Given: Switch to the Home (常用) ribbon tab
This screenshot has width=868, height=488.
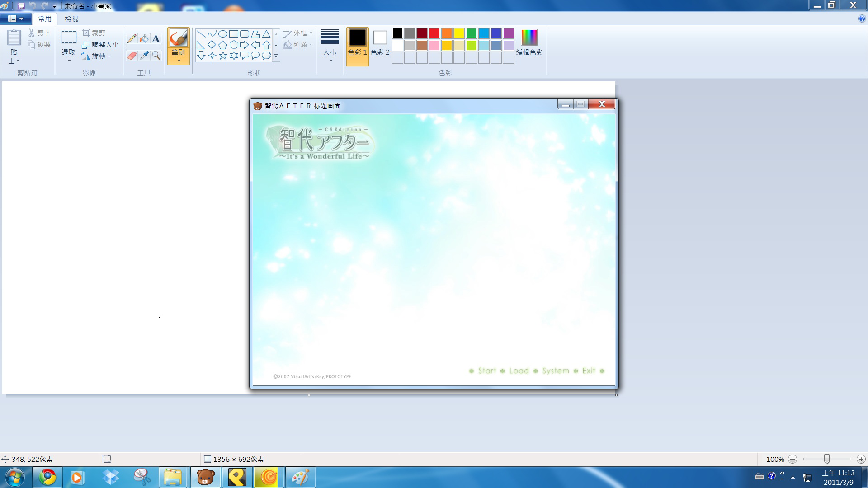Looking at the screenshot, I should pyautogui.click(x=45, y=19).
